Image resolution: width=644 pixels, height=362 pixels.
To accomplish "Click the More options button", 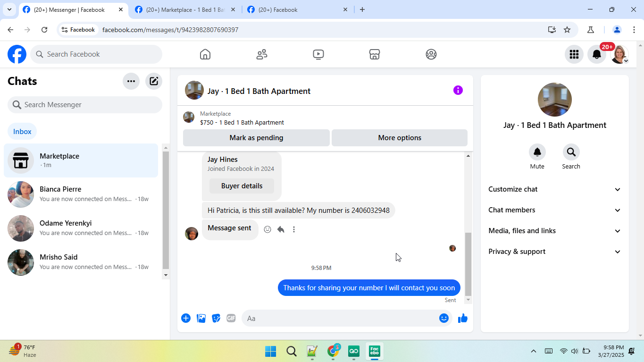I will click(400, 138).
